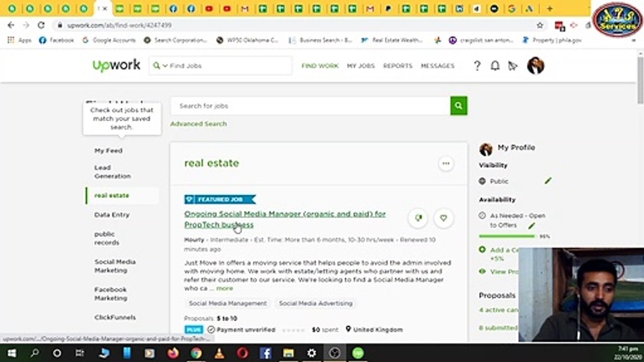Click Social Media Management skill tag
Image resolution: width=644 pixels, height=362 pixels.
pos(227,303)
